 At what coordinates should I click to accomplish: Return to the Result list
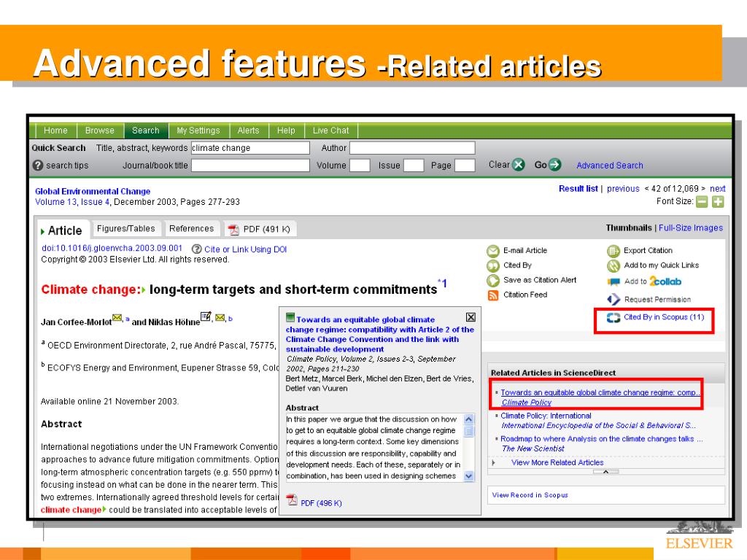(x=578, y=189)
